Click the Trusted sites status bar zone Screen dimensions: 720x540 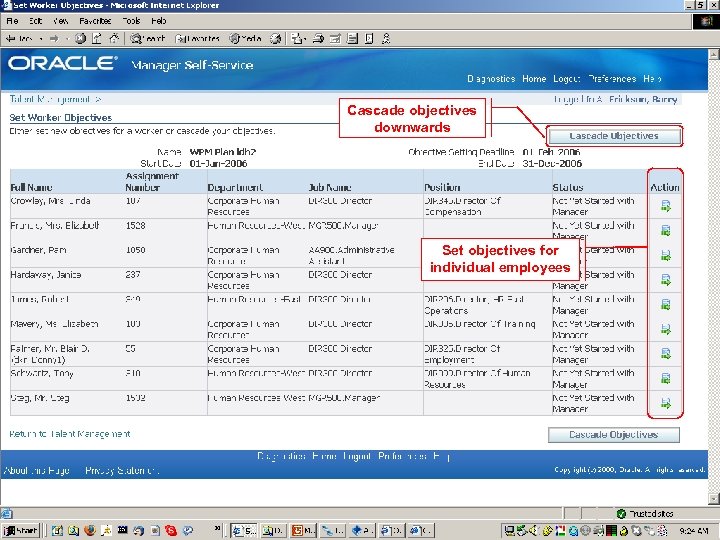[x=646, y=513]
